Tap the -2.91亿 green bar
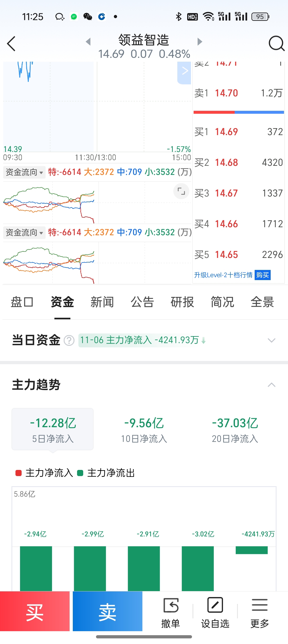 click(144, 568)
